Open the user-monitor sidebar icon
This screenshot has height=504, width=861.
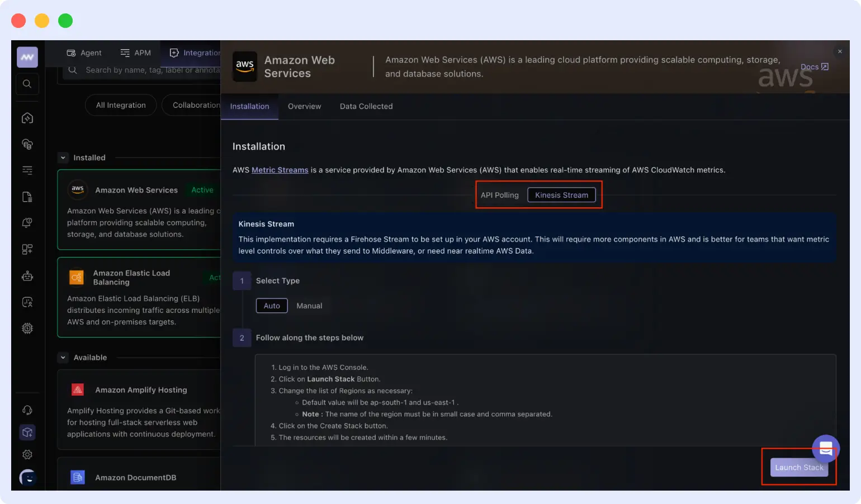pyautogui.click(x=27, y=302)
